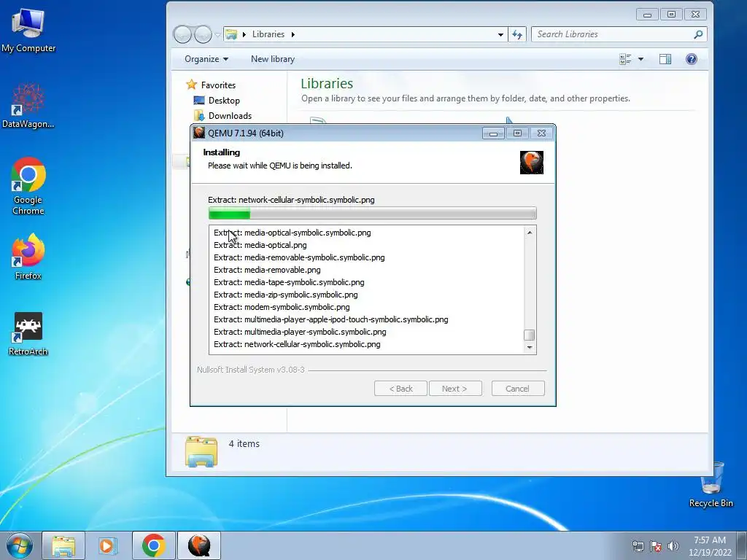Select log line modem-symbolic.symbolic.png
Viewport: 747px width, 560px height.
pos(282,307)
